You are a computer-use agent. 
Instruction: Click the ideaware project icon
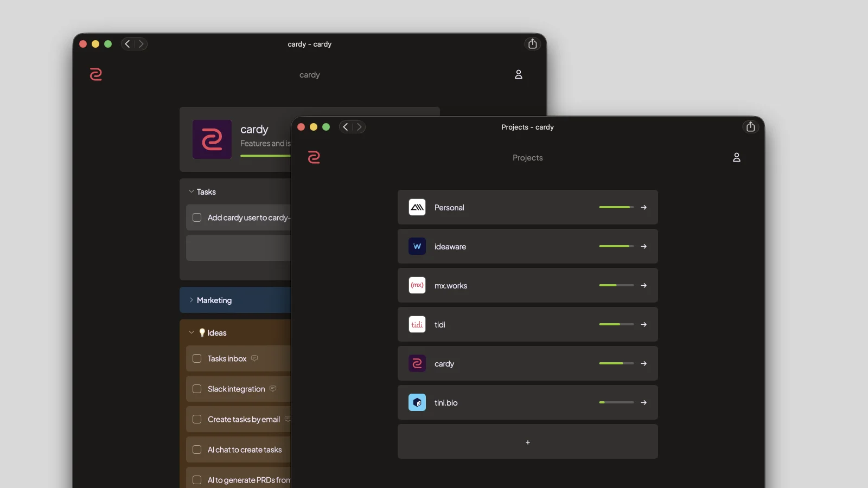click(x=417, y=246)
